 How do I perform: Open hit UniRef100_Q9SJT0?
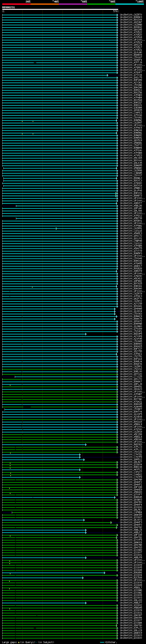[131, 379]
